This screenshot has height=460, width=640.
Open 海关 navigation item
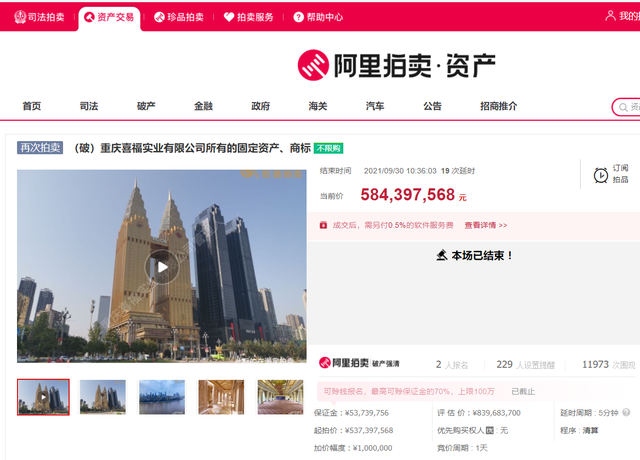coord(318,106)
